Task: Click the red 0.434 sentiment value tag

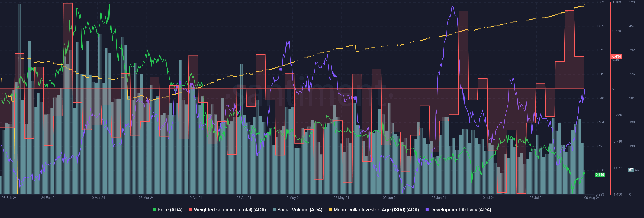Action: [616, 57]
